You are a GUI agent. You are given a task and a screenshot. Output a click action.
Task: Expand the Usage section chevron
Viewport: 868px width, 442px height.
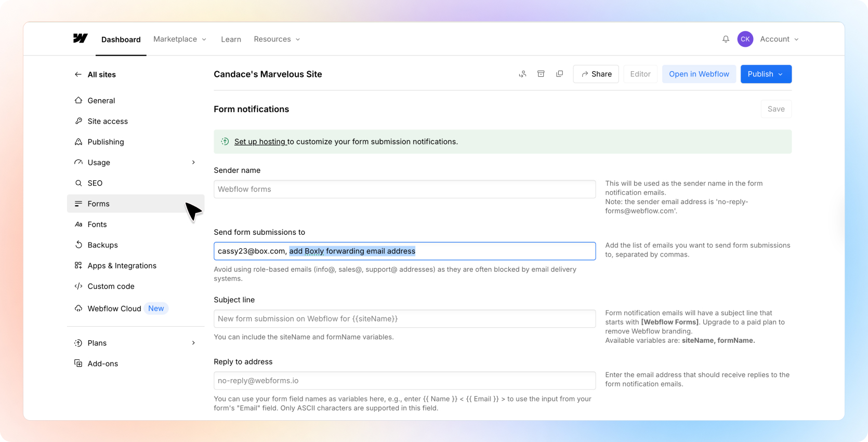click(x=193, y=163)
